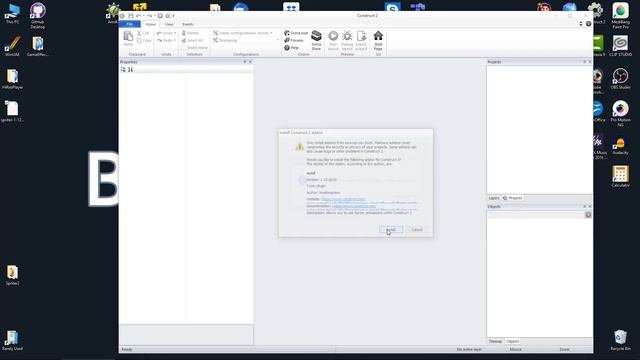Open the Active configuration dropdown
The image size is (640, 360).
click(243, 33)
